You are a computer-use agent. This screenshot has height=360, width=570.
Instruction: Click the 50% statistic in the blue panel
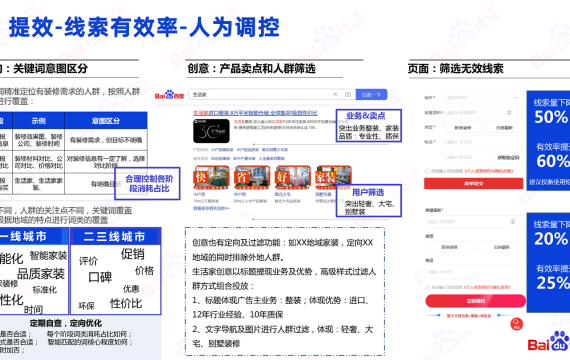[551, 117]
